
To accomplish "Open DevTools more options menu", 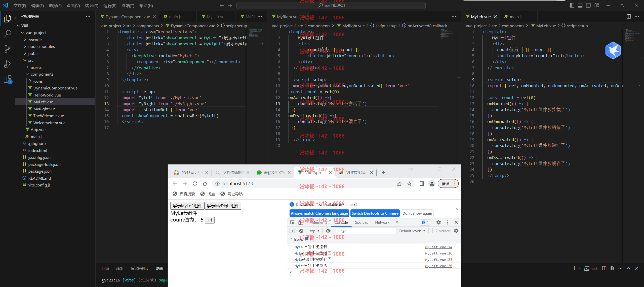I will (x=447, y=222).
